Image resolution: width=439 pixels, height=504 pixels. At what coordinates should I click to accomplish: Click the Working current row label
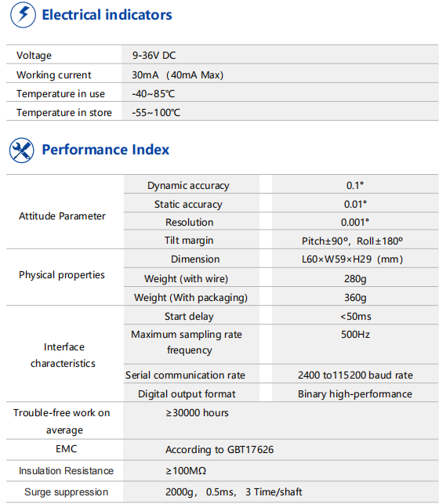coord(54,75)
